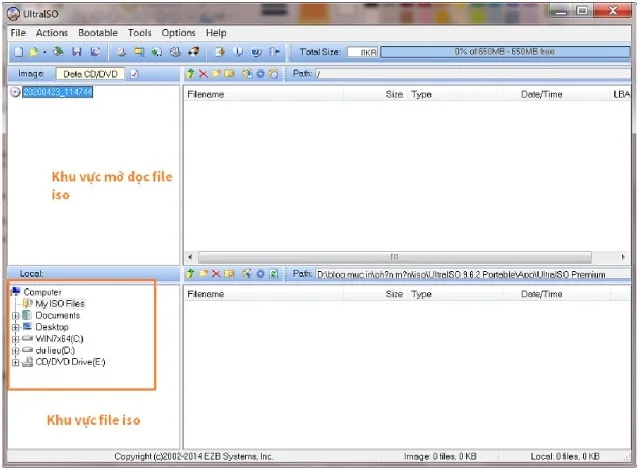Click the gear icon in Local toolbar
The image size is (640, 469).
tap(260, 274)
